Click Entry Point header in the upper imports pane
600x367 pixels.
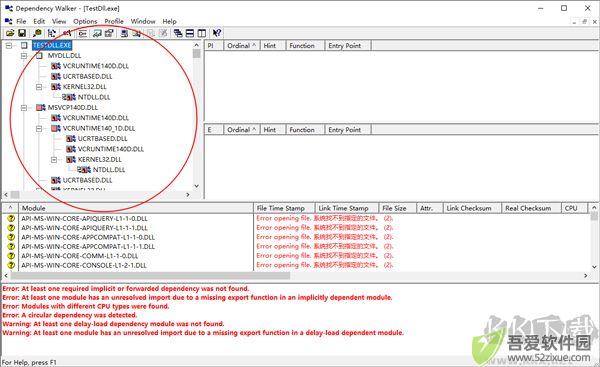point(348,46)
